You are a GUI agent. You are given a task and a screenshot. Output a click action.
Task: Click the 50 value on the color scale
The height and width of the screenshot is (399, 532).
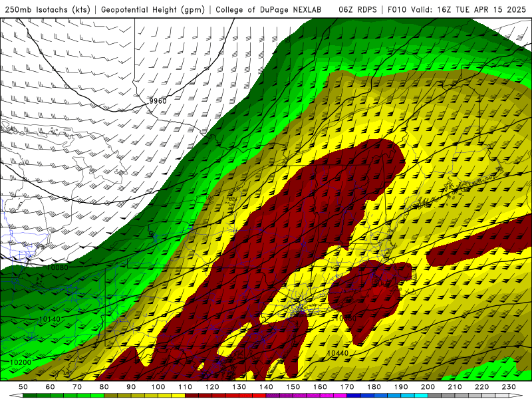click(x=23, y=387)
